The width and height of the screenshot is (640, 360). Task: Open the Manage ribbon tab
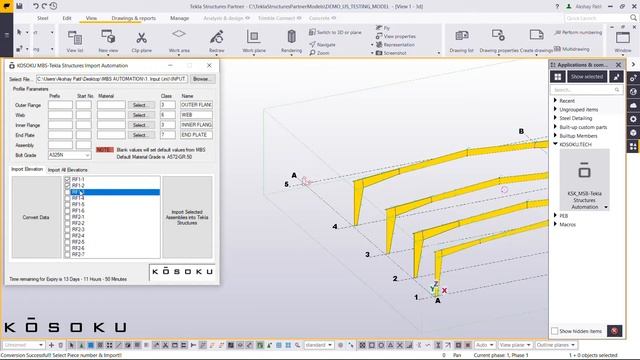[x=180, y=18]
